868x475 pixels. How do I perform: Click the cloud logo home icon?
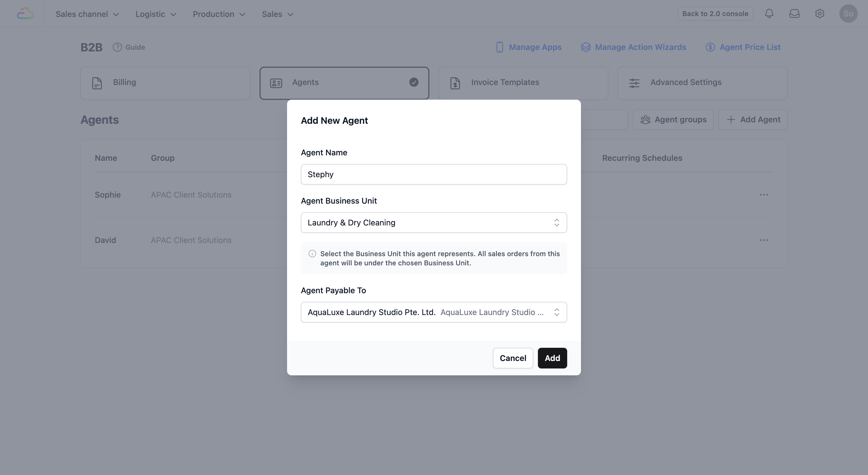tap(25, 13)
